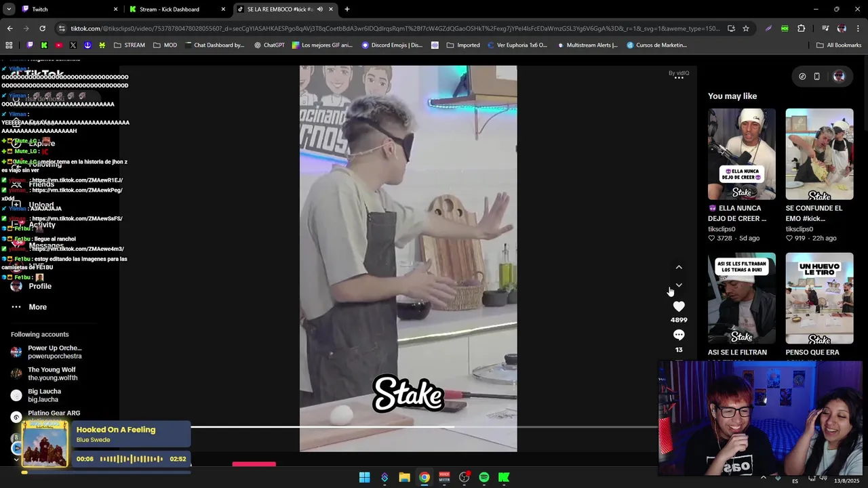Open Voicemeeter from the taskbar
This screenshot has height=488, width=868.
pyautogui.click(x=444, y=477)
